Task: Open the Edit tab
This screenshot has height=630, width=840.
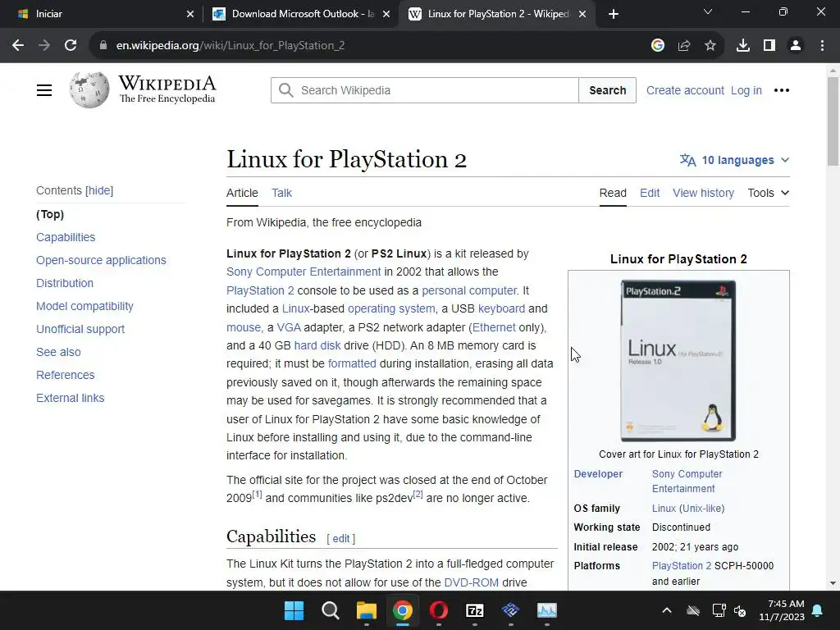Action: click(650, 193)
